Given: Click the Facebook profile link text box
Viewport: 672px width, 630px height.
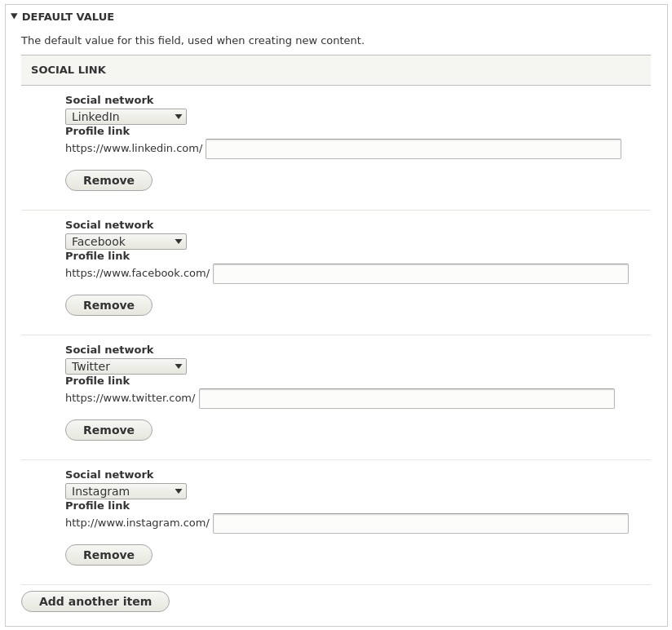Looking at the screenshot, I should (x=420, y=273).
